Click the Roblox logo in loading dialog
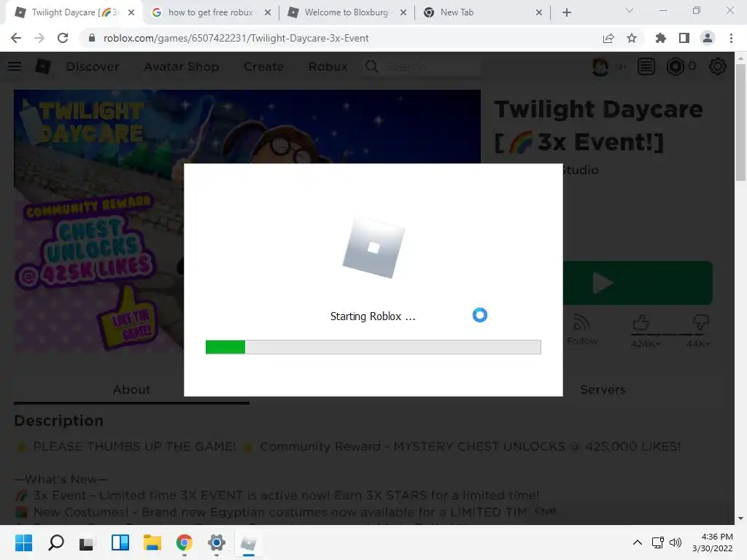The height and width of the screenshot is (560, 747). pos(373,247)
